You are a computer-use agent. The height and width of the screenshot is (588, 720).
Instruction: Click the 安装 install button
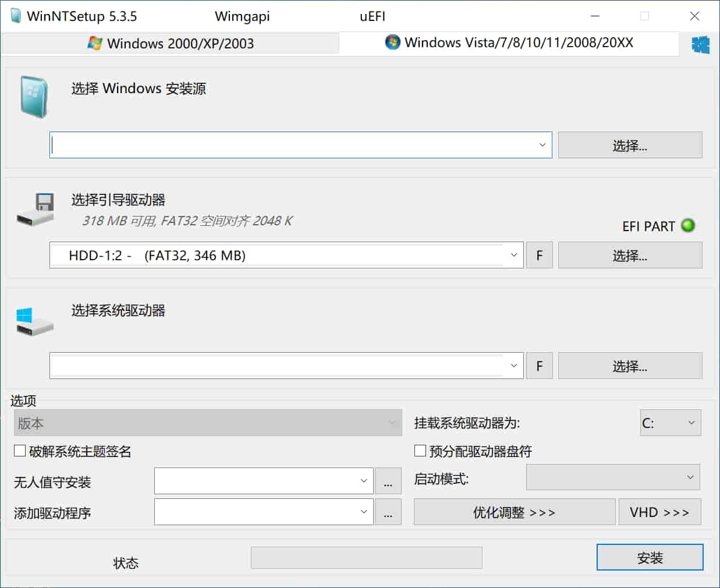[x=650, y=557]
